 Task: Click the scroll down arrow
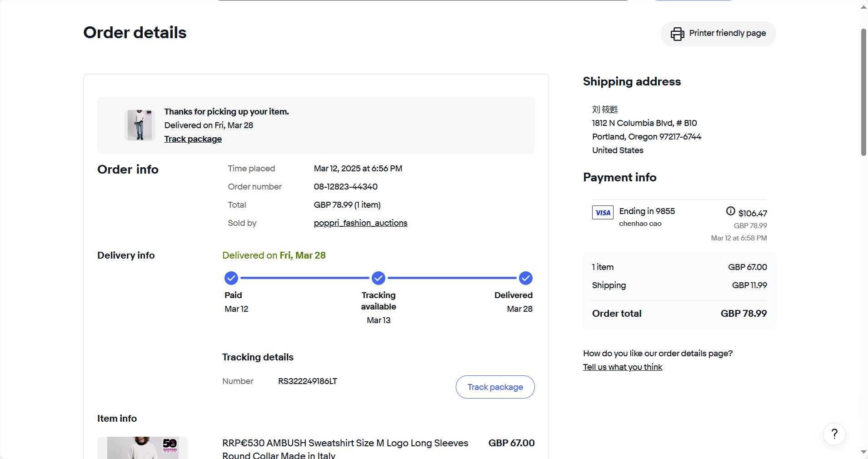coord(863,452)
